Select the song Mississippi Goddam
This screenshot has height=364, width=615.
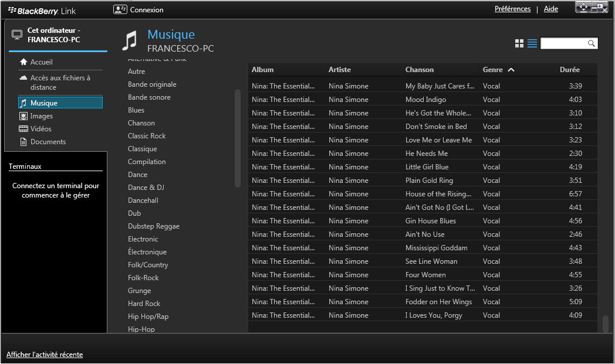point(436,248)
